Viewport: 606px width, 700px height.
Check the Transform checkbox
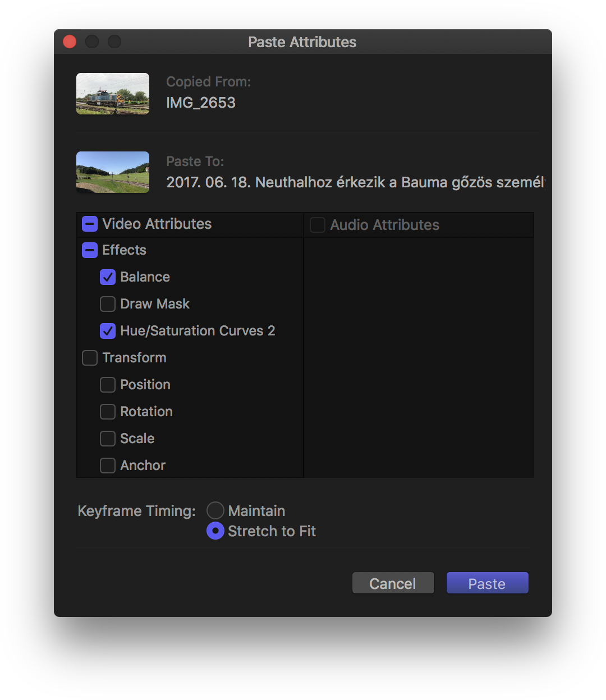click(90, 358)
